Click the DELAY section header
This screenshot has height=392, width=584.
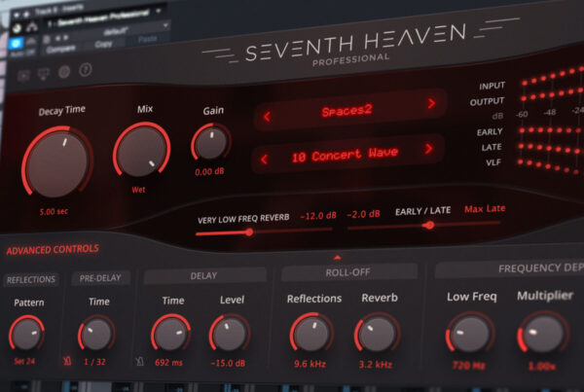point(204,276)
